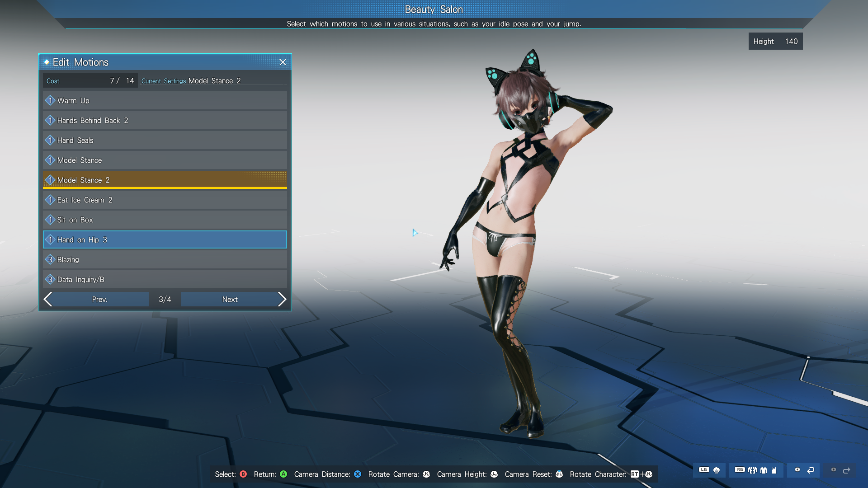Go to the previous page with Prev.

coord(99,299)
